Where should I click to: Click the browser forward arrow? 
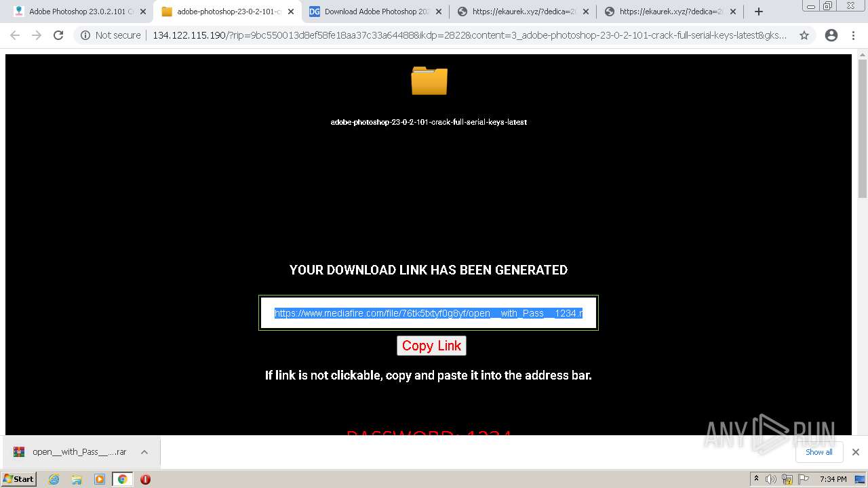tap(37, 35)
